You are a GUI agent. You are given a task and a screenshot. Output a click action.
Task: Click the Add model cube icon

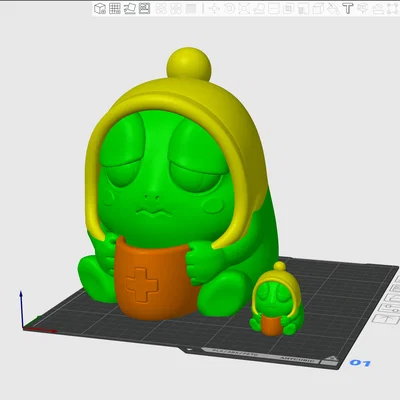point(100,8)
